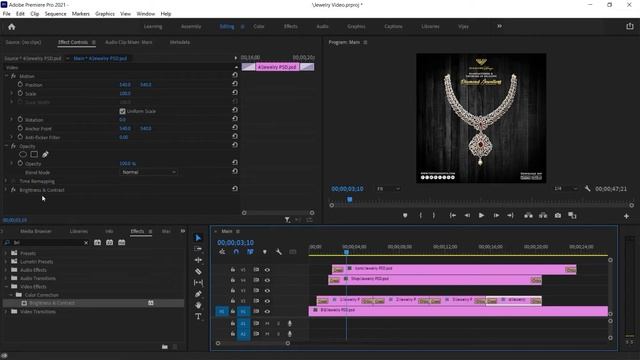Reset the Position parameter

235,84
